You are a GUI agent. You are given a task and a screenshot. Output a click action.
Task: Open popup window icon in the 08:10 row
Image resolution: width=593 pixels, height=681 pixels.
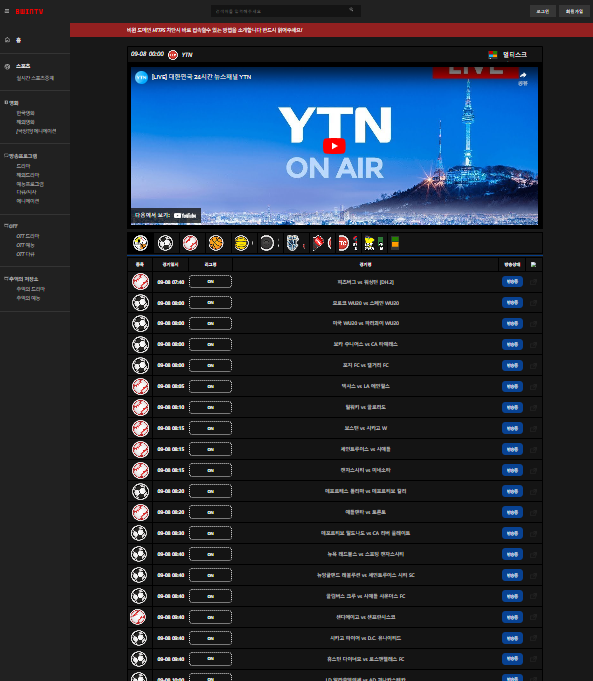(533, 407)
